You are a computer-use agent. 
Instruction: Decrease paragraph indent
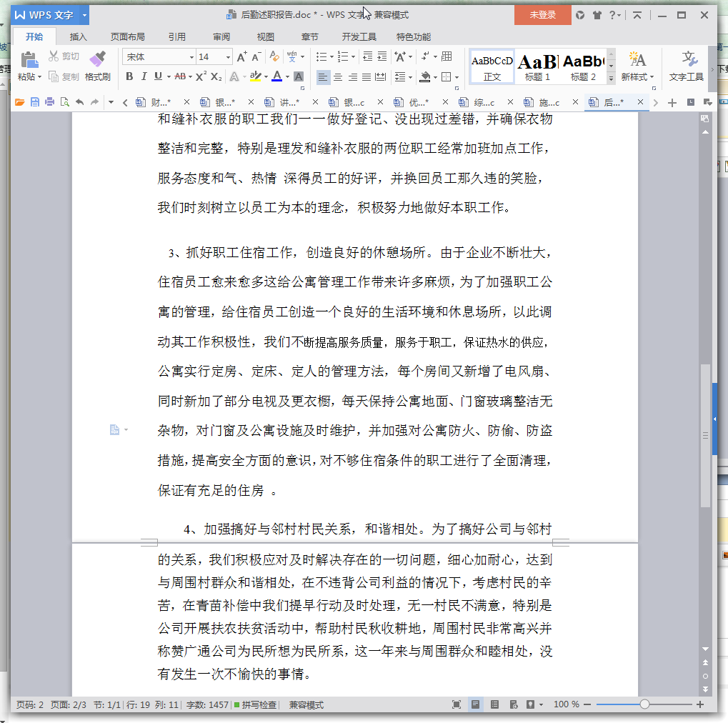[367, 56]
